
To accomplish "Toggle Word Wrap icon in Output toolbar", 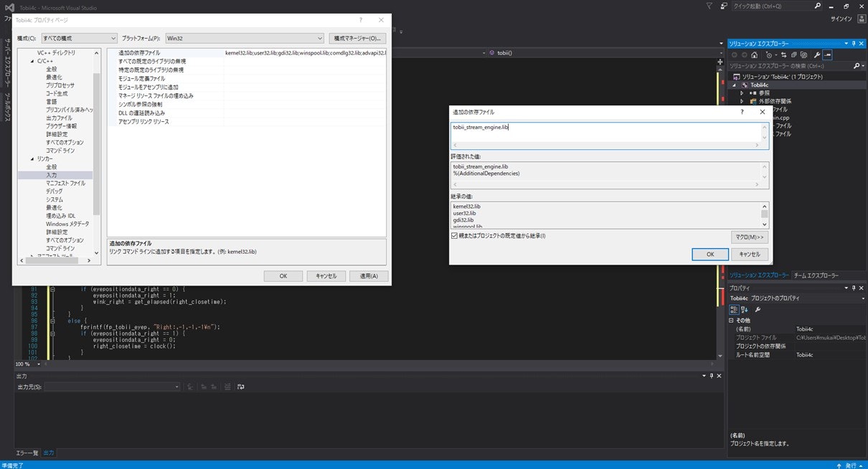I will pos(241,387).
